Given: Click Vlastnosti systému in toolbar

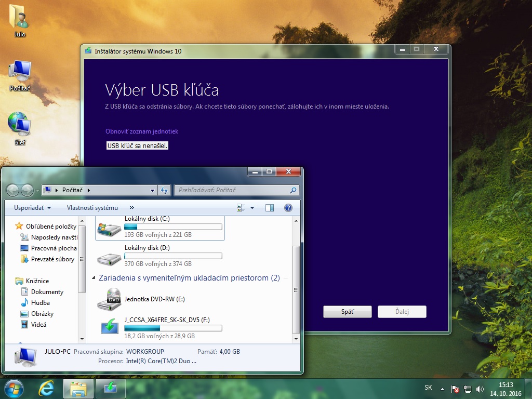Looking at the screenshot, I should (x=92, y=208).
